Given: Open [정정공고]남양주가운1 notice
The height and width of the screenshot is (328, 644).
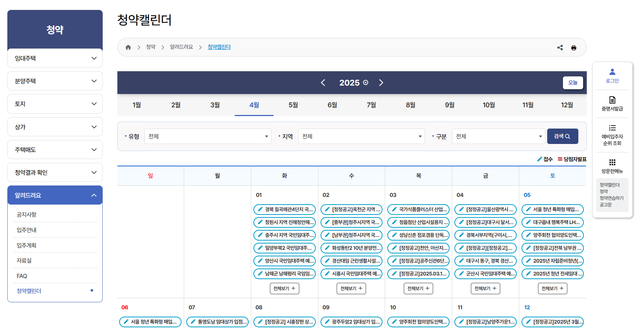Looking at the screenshot, I should [x=486, y=322].
